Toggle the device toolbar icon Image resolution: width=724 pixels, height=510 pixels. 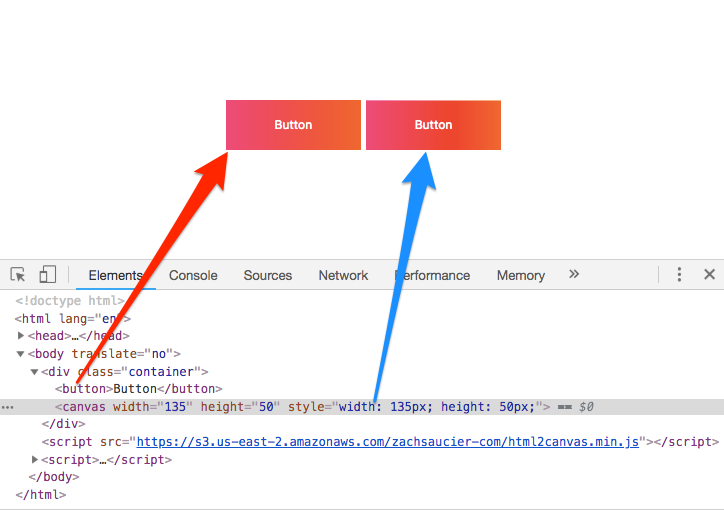coord(47,275)
